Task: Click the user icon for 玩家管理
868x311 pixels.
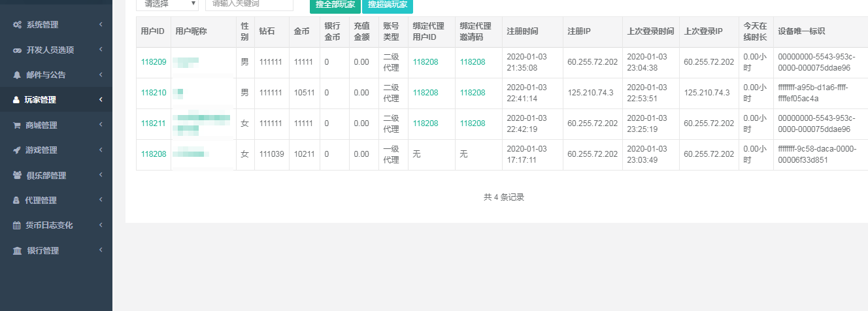Action: coord(17,100)
